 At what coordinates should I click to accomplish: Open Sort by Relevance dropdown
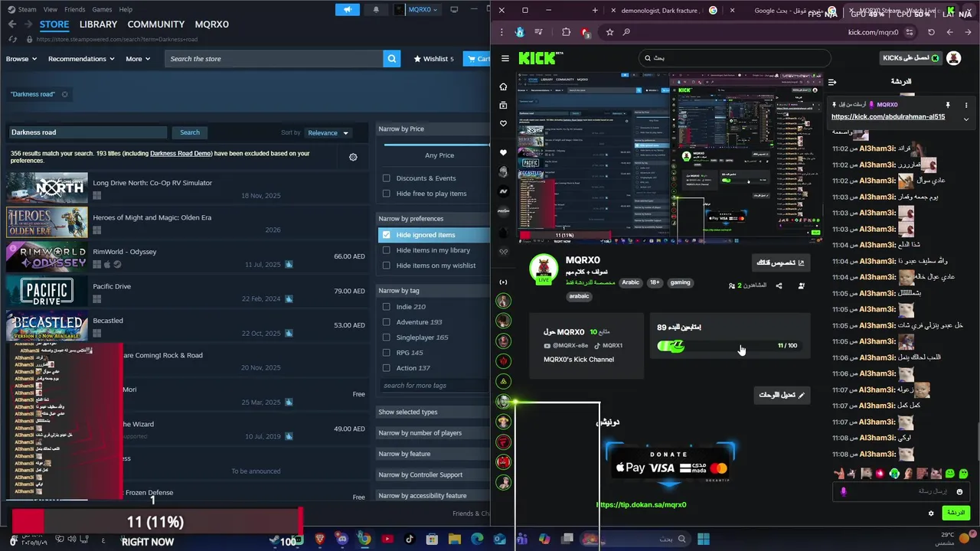[328, 132]
